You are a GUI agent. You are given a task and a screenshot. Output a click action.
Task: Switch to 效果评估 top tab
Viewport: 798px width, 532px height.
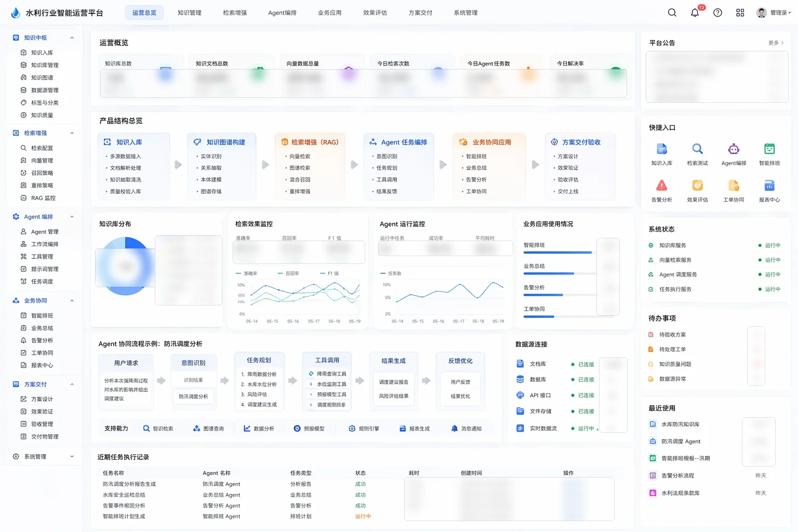375,12
